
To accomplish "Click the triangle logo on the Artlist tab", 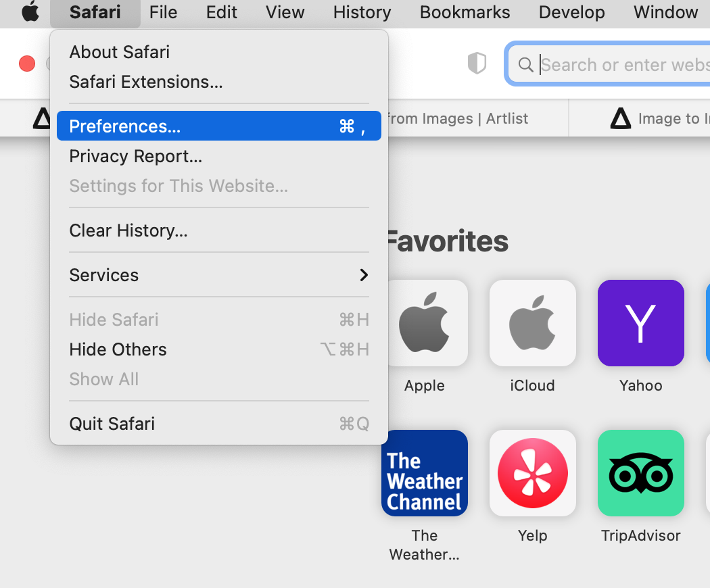I will (42, 118).
